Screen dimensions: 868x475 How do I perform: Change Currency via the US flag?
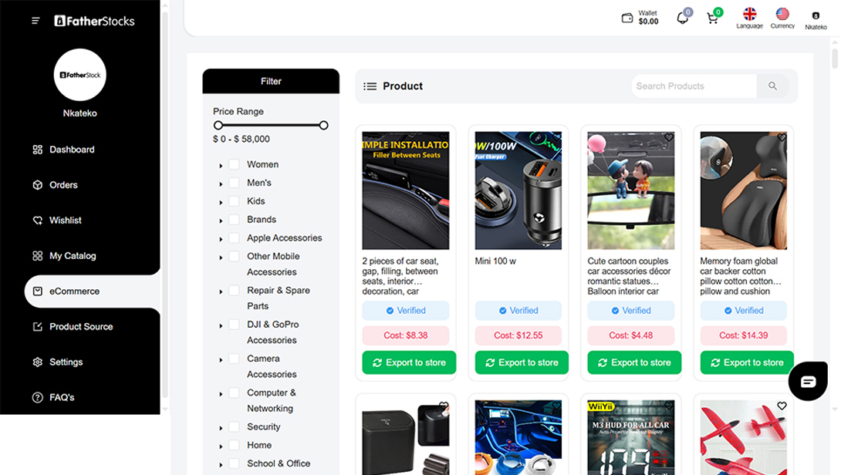[x=782, y=14]
